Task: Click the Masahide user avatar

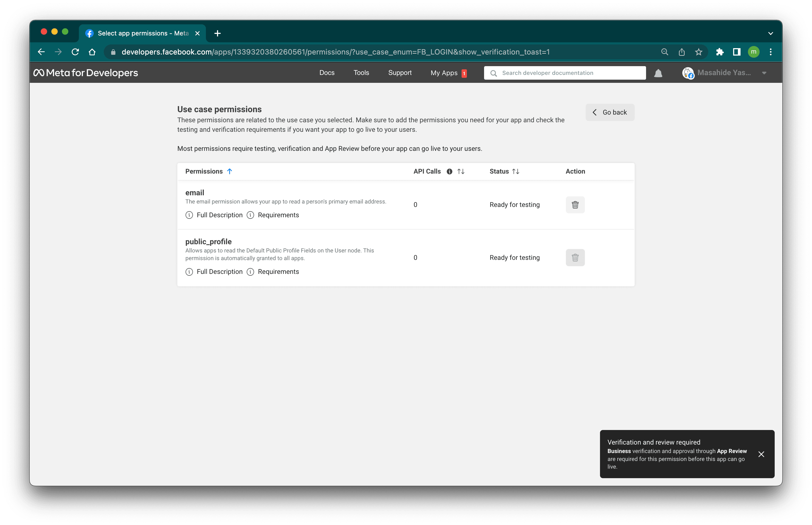Action: (x=688, y=73)
